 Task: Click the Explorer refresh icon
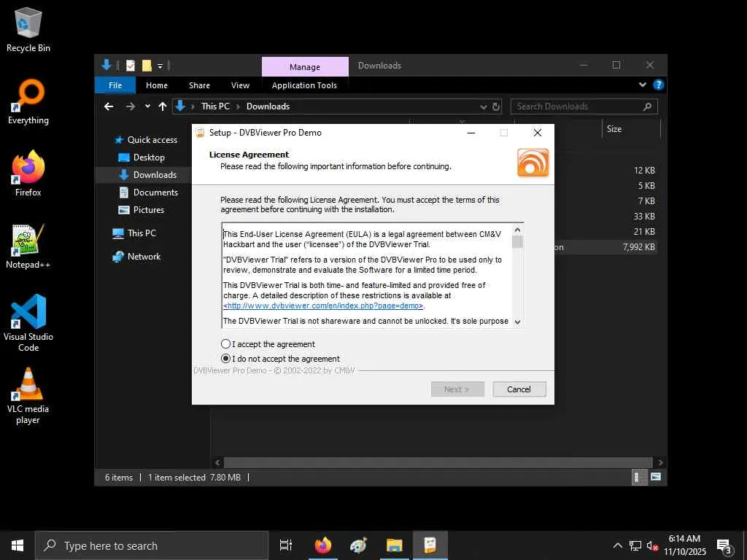[496, 106]
